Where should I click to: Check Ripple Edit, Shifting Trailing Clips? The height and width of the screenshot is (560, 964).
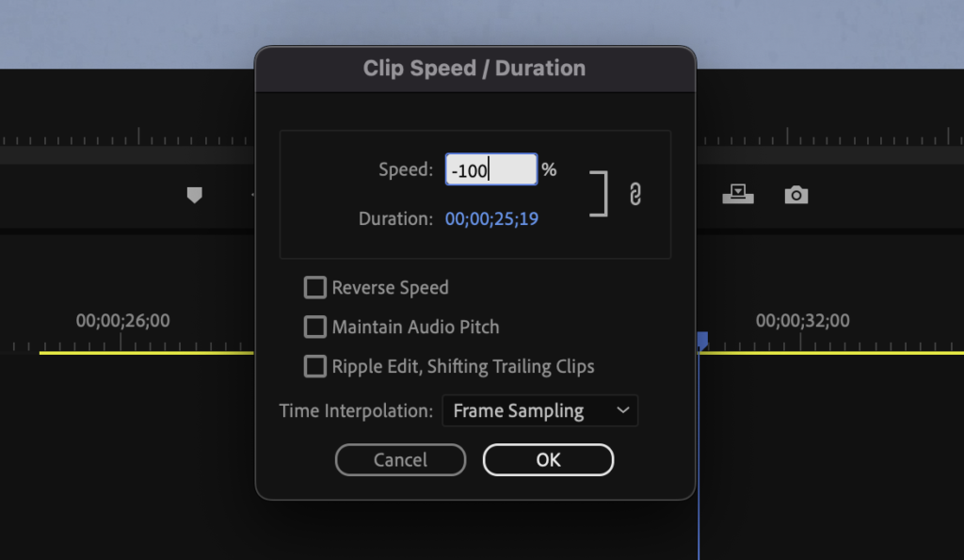pyautogui.click(x=314, y=366)
